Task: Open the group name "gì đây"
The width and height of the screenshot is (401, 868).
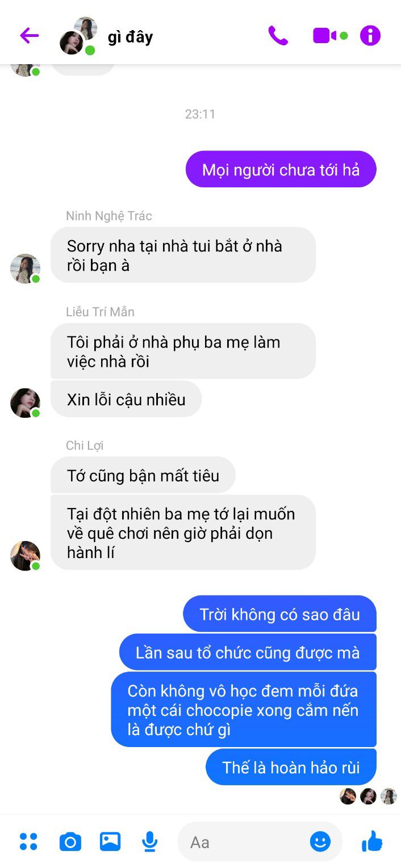Action: click(x=130, y=37)
